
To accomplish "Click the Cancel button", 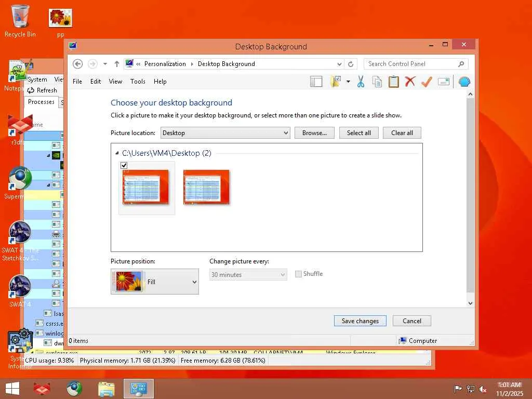I will pyautogui.click(x=412, y=321).
